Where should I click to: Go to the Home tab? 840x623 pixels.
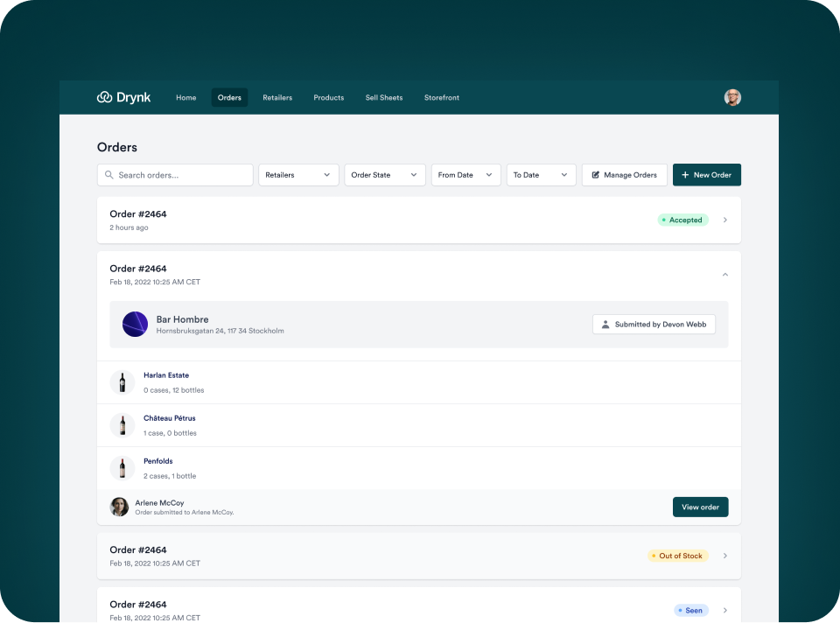tap(185, 97)
